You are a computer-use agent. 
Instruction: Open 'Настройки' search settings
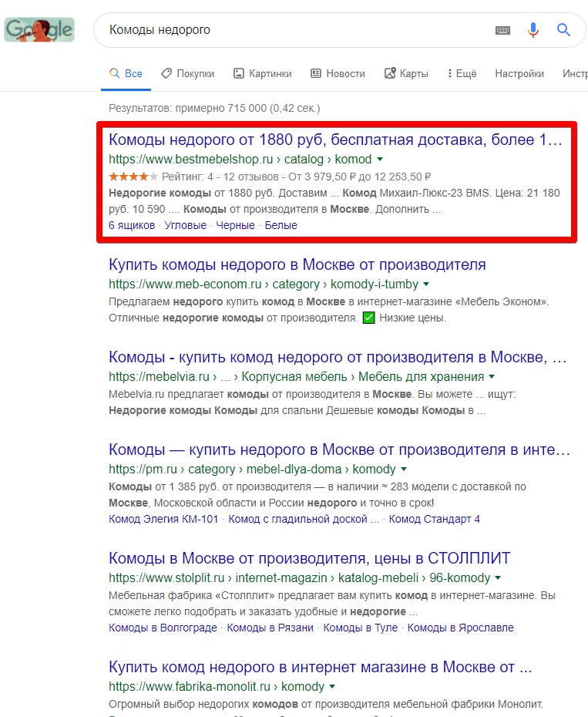(x=519, y=73)
